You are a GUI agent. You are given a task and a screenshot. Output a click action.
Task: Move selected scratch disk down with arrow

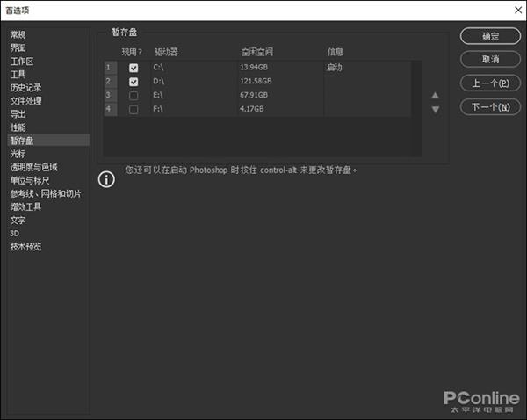point(436,110)
